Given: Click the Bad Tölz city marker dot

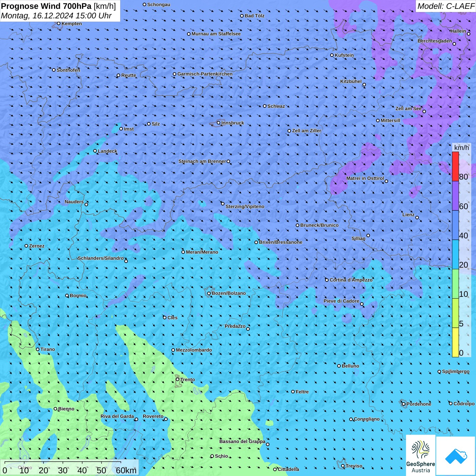Looking at the screenshot, I should [242, 16].
